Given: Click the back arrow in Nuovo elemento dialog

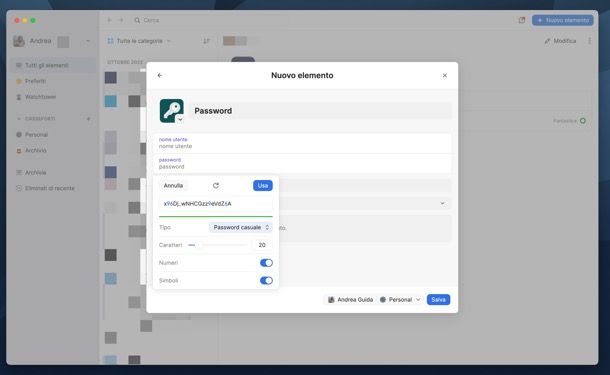Looking at the screenshot, I should pos(160,75).
